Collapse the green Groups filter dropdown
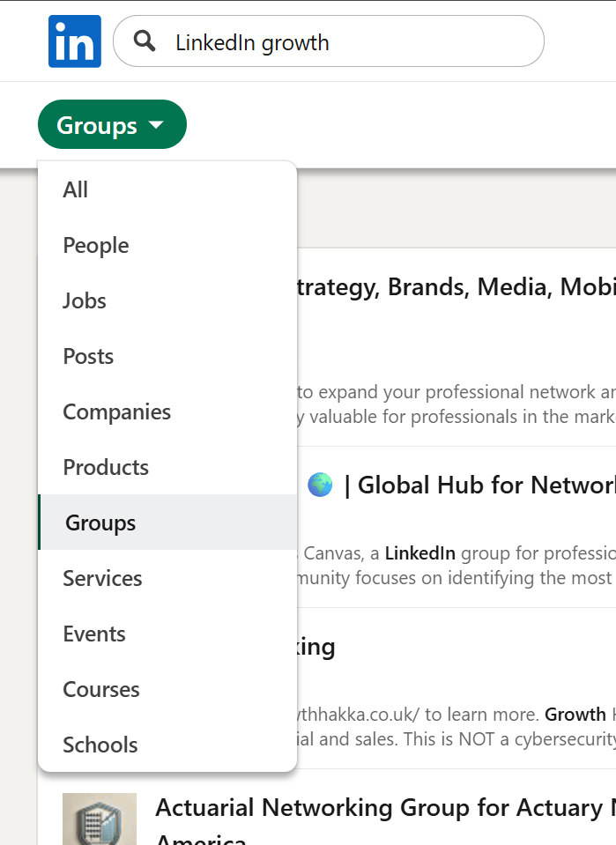Image resolution: width=616 pixels, height=845 pixels. coord(112,124)
